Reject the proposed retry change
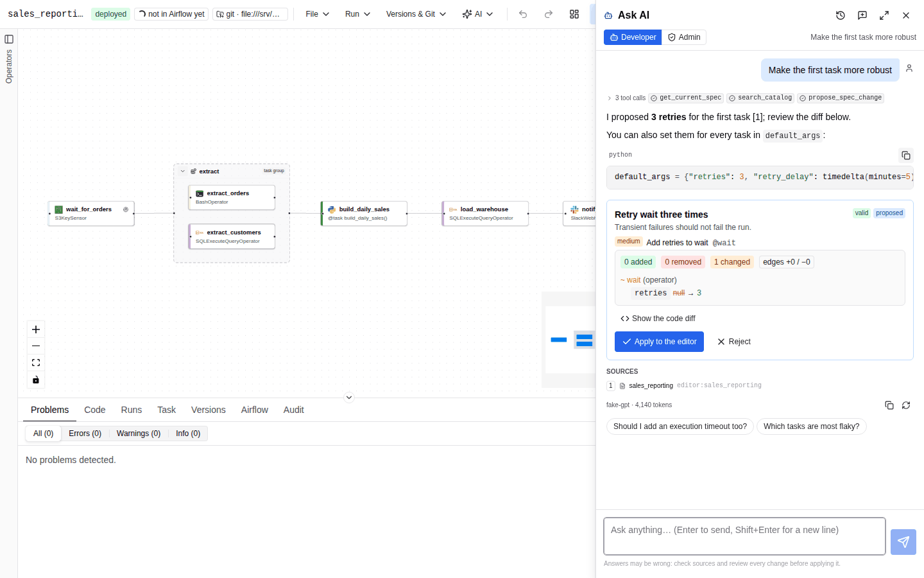The height and width of the screenshot is (578, 924). point(734,342)
